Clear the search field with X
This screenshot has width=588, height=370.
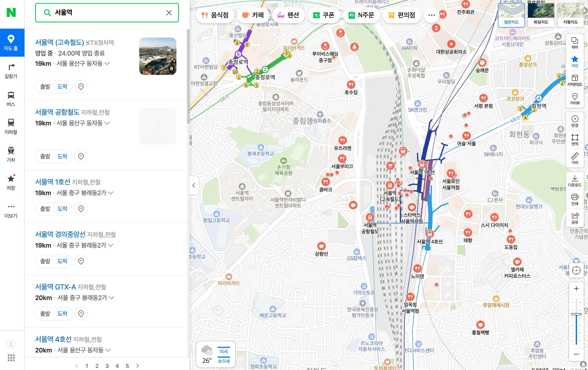coord(169,13)
